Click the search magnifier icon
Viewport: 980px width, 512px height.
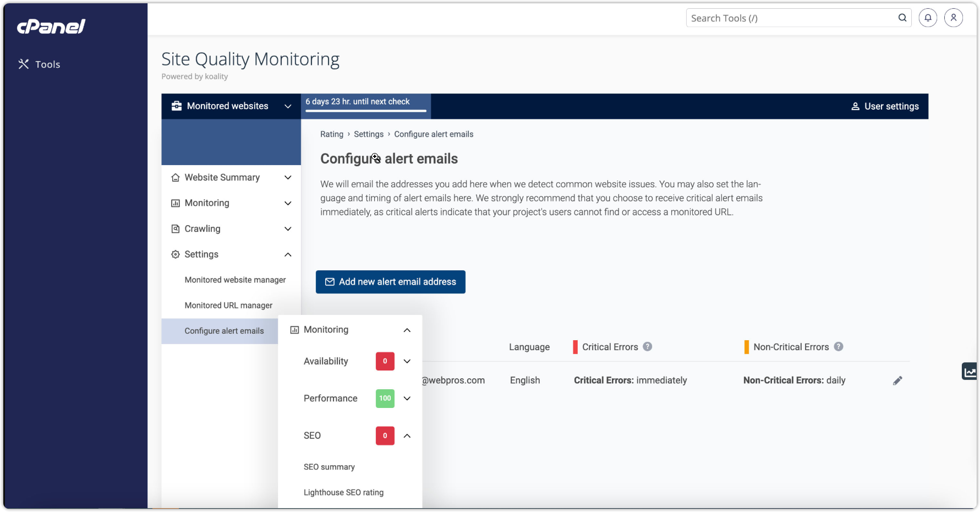902,18
